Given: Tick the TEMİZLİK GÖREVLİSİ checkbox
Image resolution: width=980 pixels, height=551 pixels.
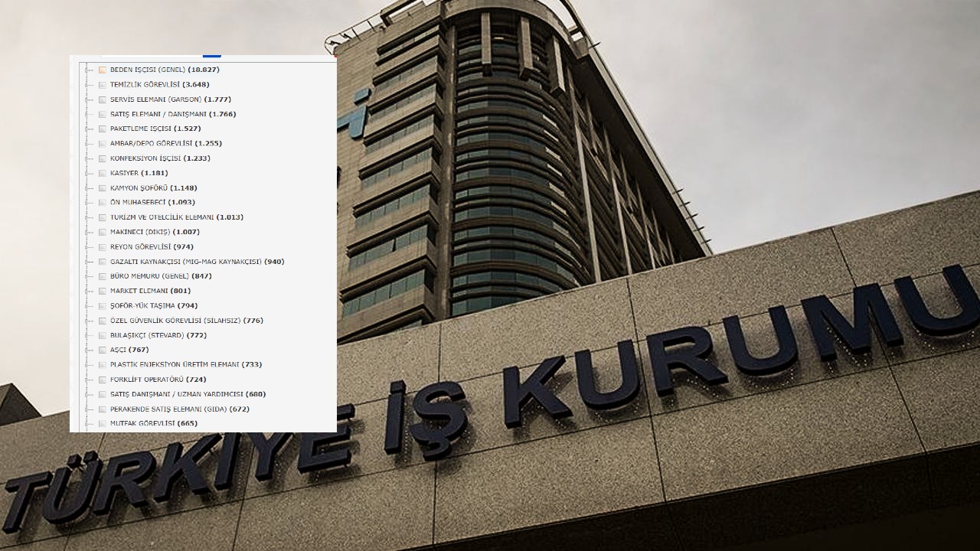Looking at the screenshot, I should click(103, 84).
